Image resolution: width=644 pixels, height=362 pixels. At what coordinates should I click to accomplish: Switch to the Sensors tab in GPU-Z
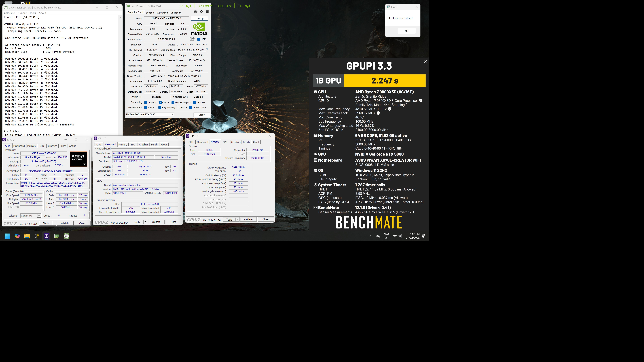click(x=150, y=13)
